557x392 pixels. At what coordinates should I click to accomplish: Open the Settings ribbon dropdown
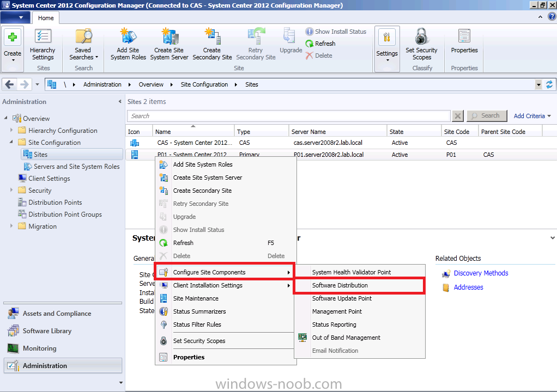(387, 48)
